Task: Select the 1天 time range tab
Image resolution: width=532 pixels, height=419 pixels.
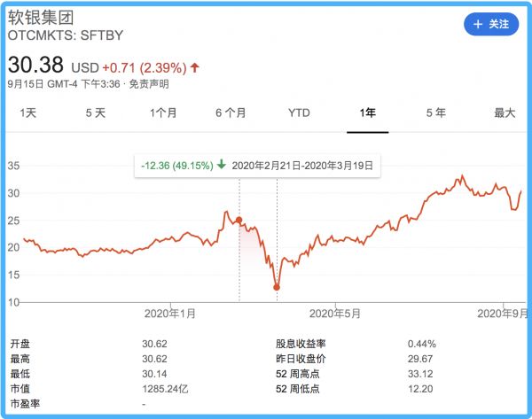Action: [x=28, y=113]
